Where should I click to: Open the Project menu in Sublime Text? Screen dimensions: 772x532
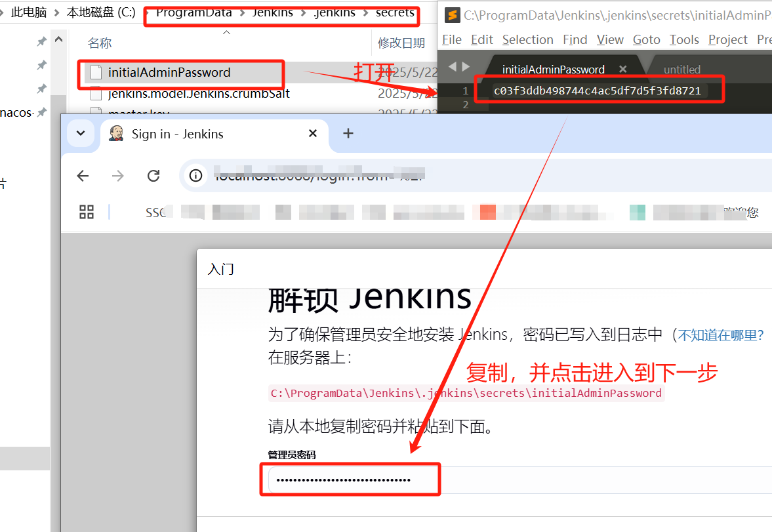(x=727, y=40)
